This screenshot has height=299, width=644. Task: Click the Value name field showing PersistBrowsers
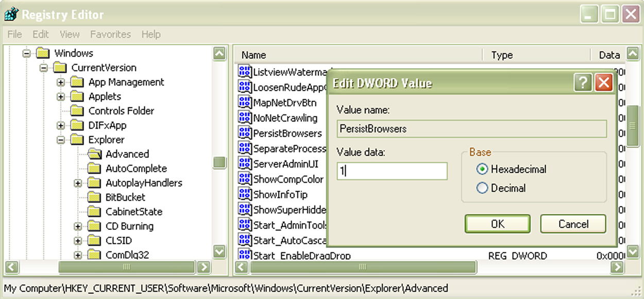[x=471, y=129]
